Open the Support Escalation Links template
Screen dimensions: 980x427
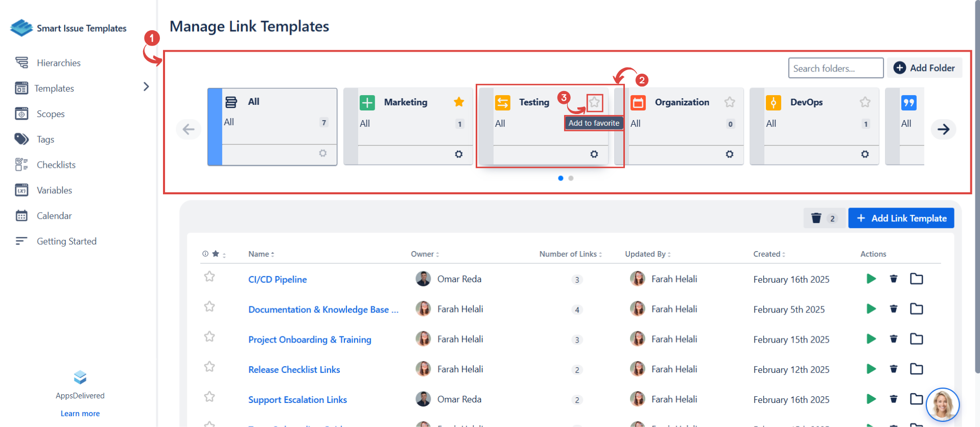coord(297,400)
